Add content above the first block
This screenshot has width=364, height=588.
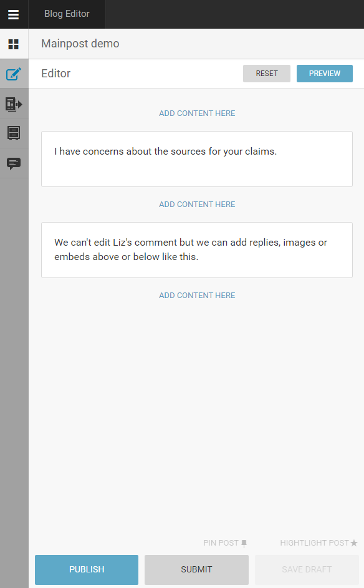pos(197,113)
